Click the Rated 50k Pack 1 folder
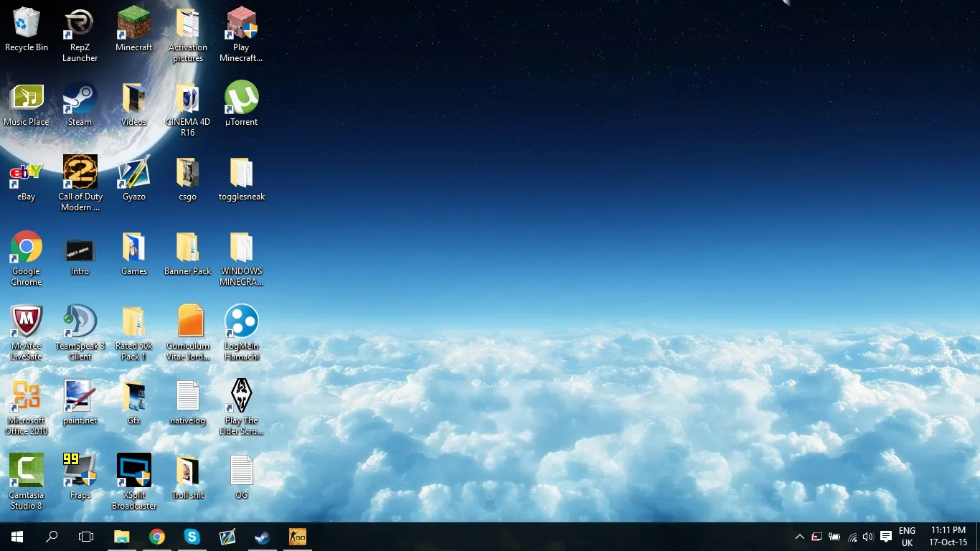980x551 pixels. (134, 333)
